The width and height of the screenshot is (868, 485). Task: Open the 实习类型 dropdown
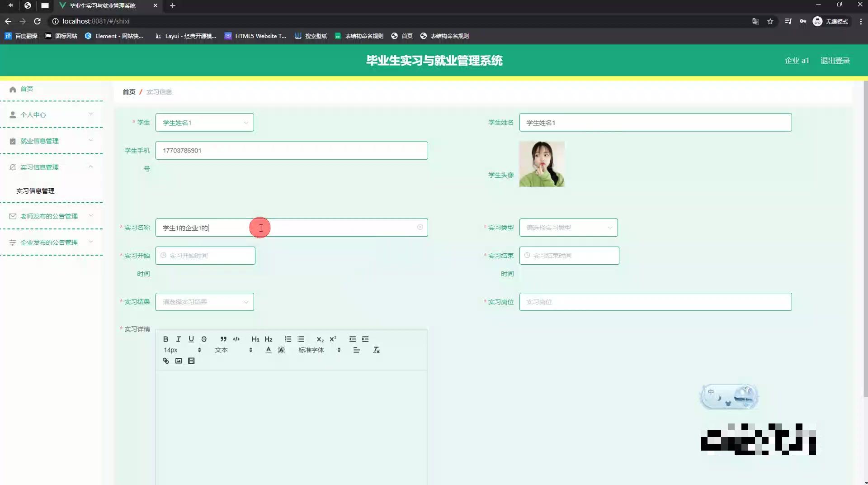(568, 228)
